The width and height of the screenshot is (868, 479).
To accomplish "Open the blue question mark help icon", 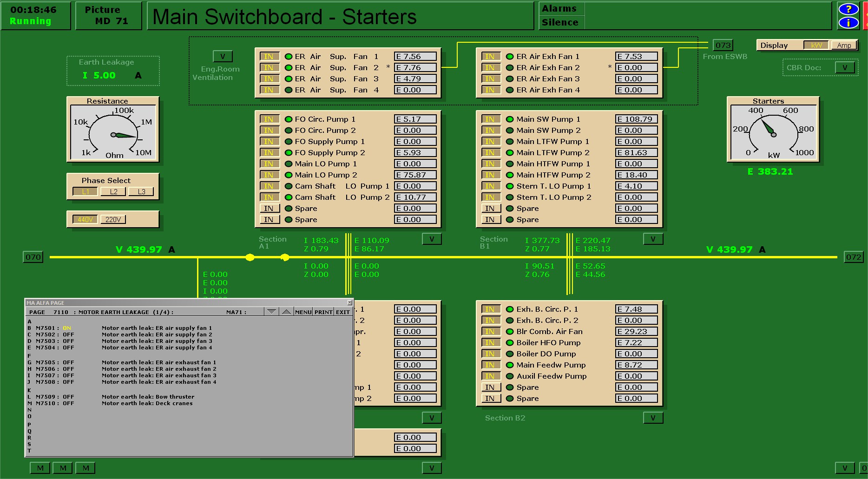I will pyautogui.click(x=848, y=9).
